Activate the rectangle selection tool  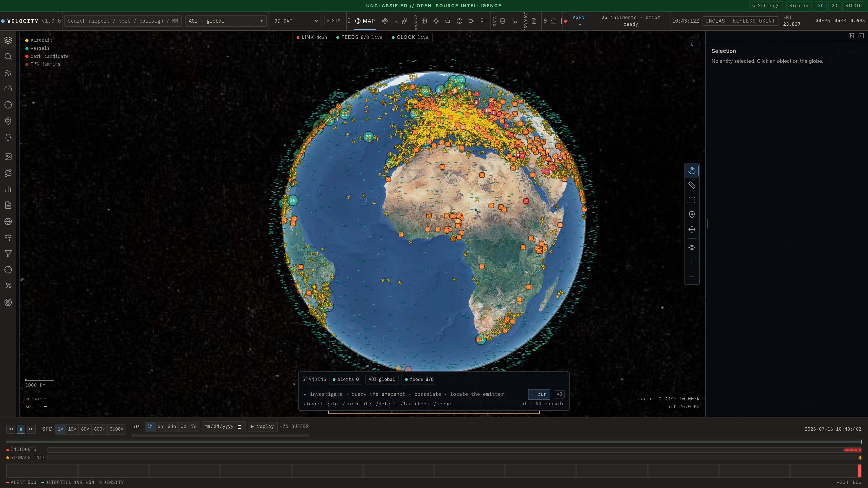[692, 200]
